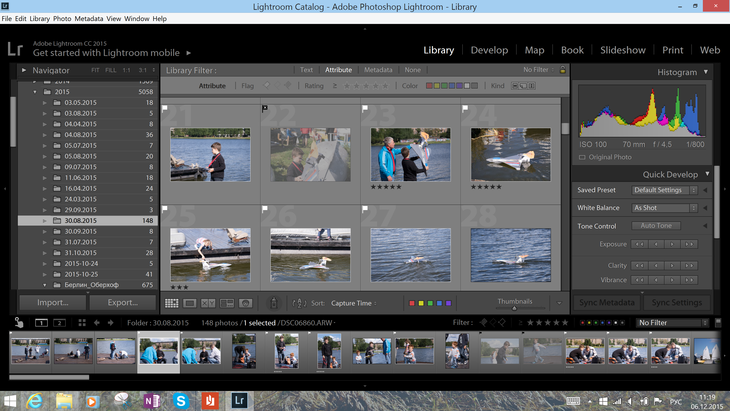
Task: Click the filmstrip horizontal scrollbar
Action: (x=49, y=377)
